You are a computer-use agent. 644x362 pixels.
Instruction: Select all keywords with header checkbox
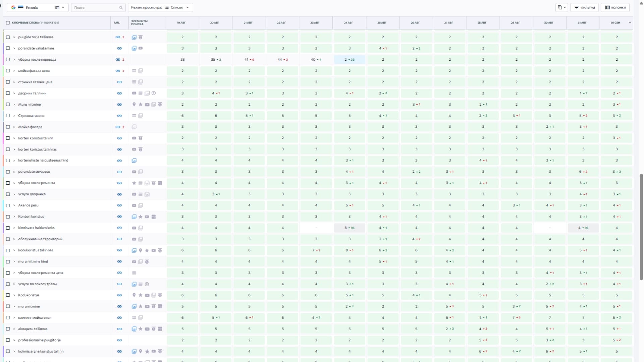coord(8,23)
